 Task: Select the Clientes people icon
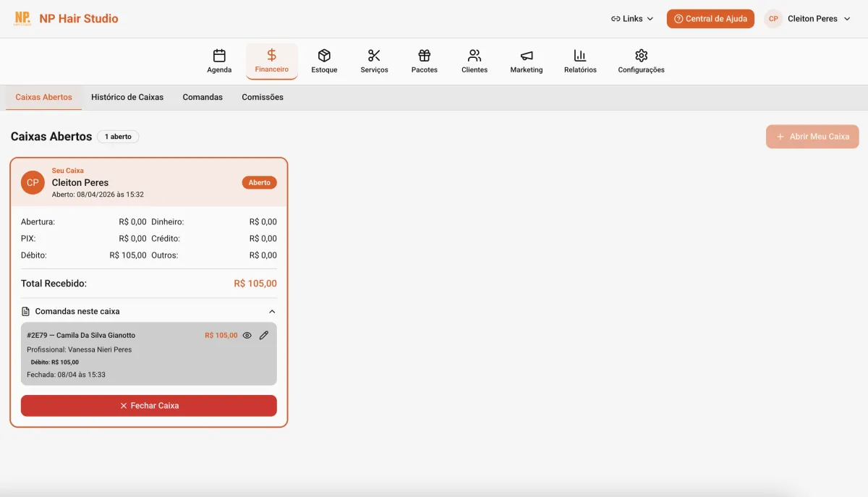click(475, 55)
